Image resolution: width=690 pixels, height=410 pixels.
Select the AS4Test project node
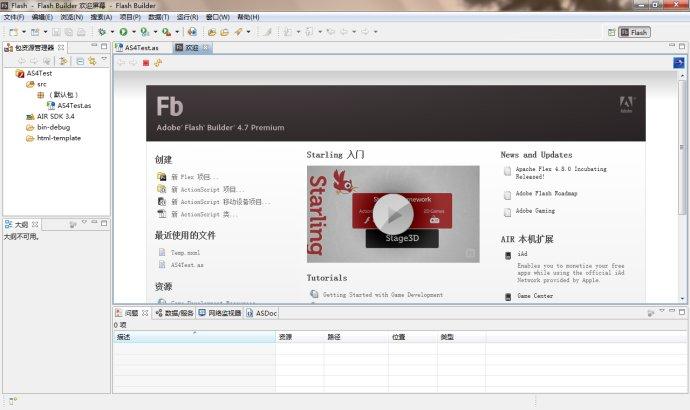point(34,73)
